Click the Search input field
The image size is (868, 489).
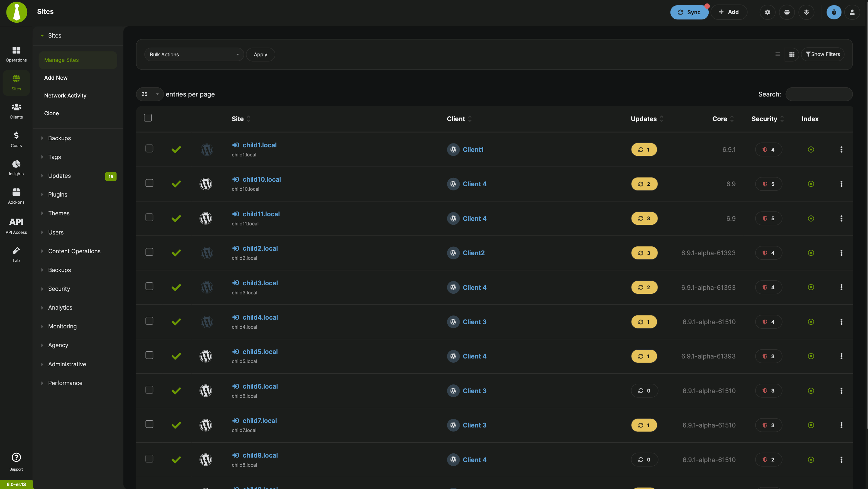(819, 94)
